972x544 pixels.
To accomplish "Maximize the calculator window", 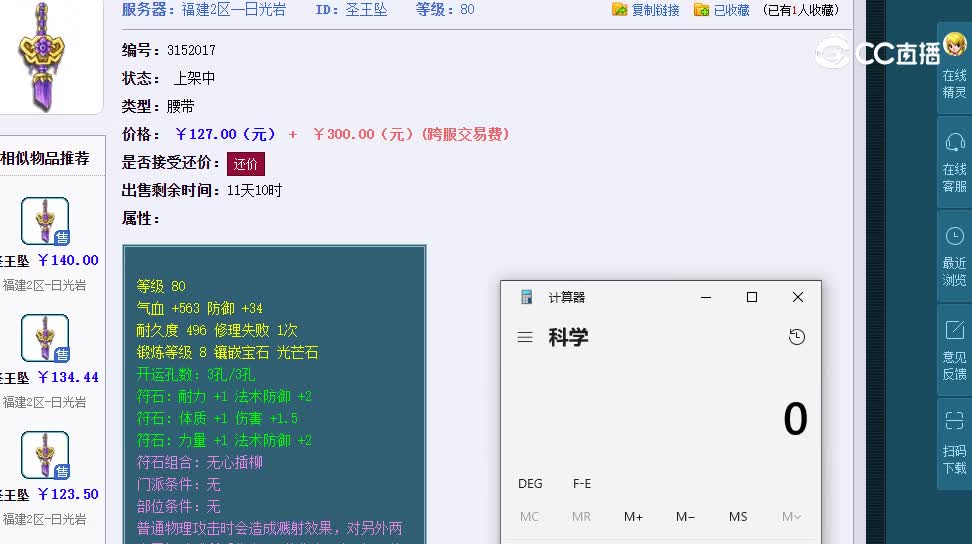I will [752, 297].
